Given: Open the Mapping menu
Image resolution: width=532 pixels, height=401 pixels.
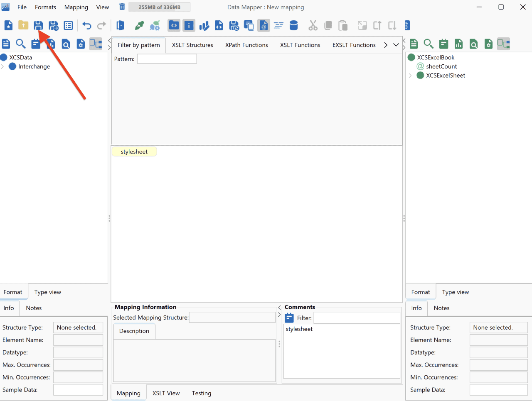Looking at the screenshot, I should coord(76,7).
